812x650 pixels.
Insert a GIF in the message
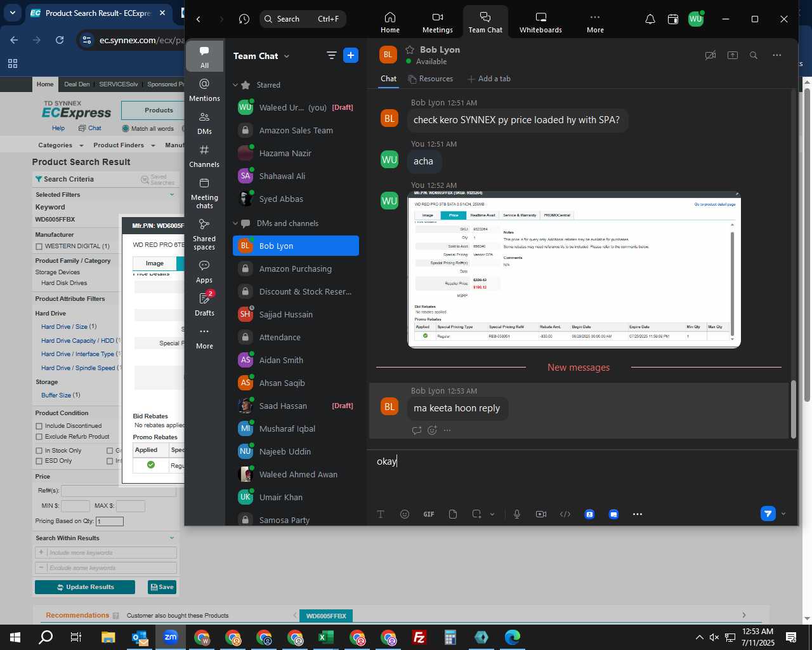[x=429, y=514]
